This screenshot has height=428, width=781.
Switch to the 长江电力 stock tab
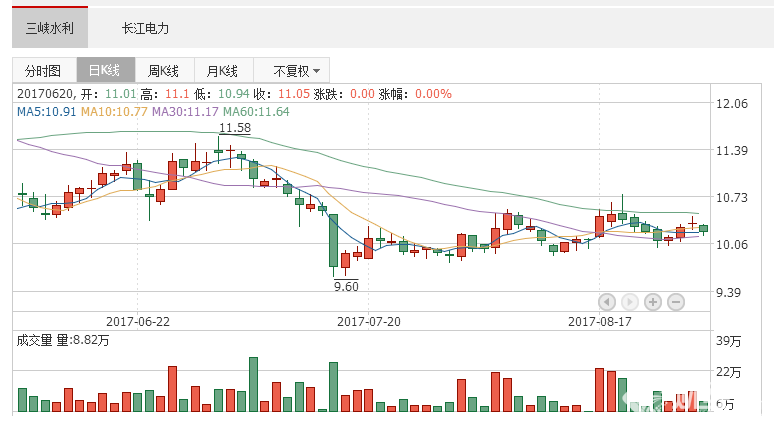point(145,28)
